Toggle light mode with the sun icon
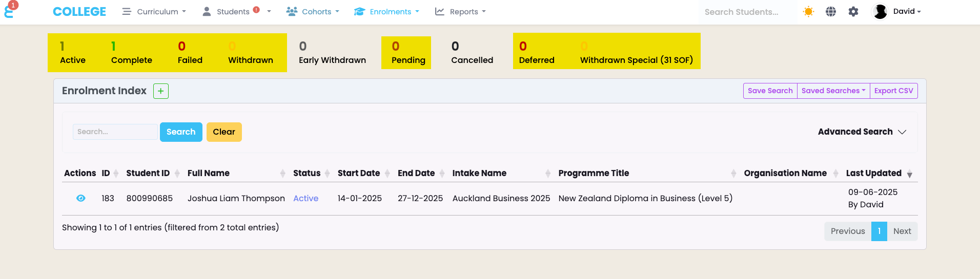980x279 pixels. click(808, 12)
